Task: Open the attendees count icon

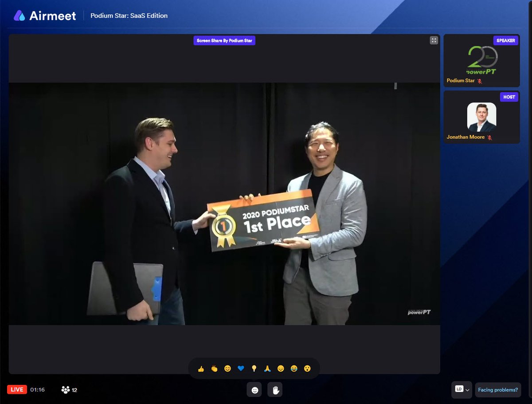Action: click(66, 390)
